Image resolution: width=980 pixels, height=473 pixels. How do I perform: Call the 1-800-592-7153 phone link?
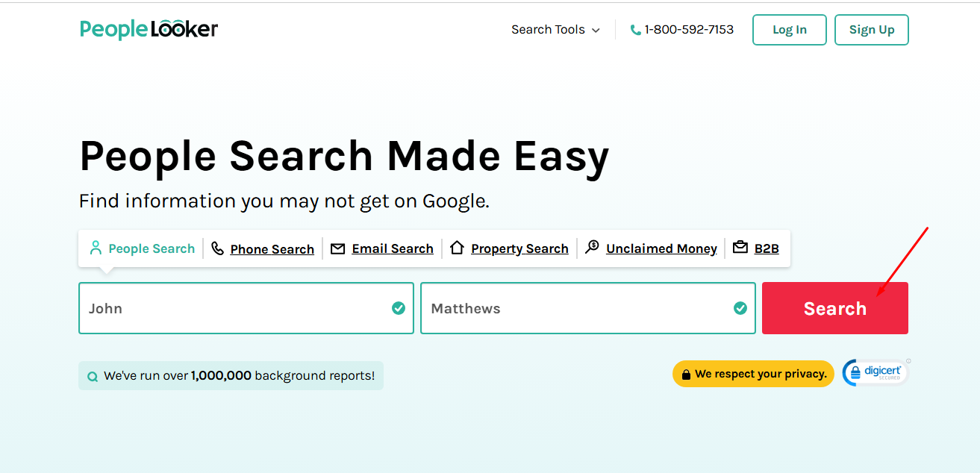[682, 30]
